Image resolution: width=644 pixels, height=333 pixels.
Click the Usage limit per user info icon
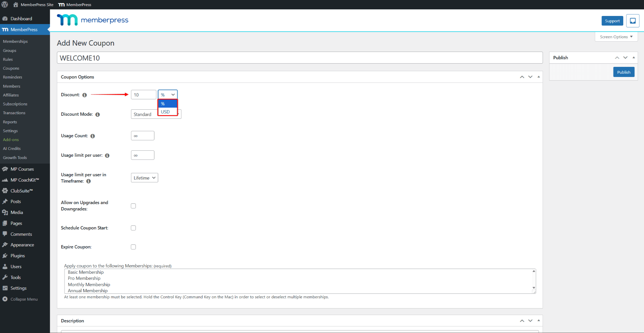[107, 155]
